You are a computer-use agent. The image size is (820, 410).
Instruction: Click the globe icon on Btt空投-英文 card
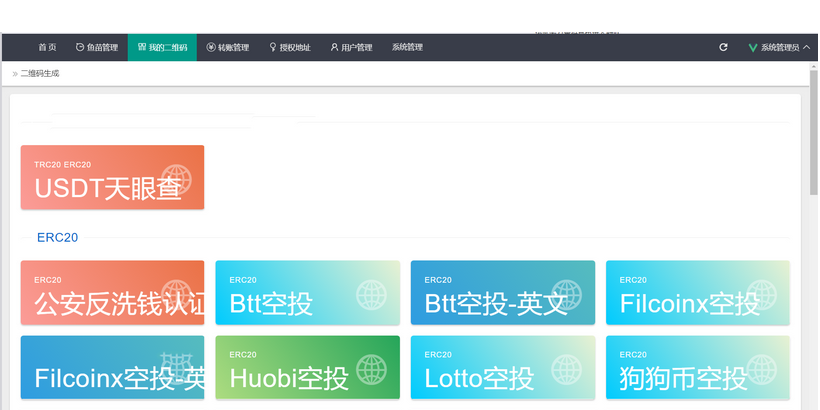[x=566, y=295]
